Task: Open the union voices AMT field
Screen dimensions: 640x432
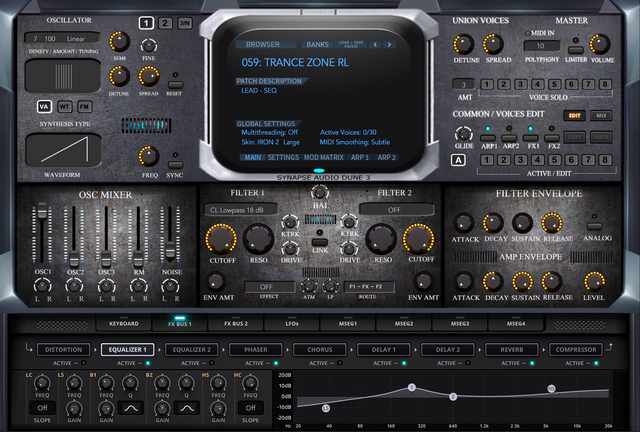Action: pyautogui.click(x=464, y=85)
